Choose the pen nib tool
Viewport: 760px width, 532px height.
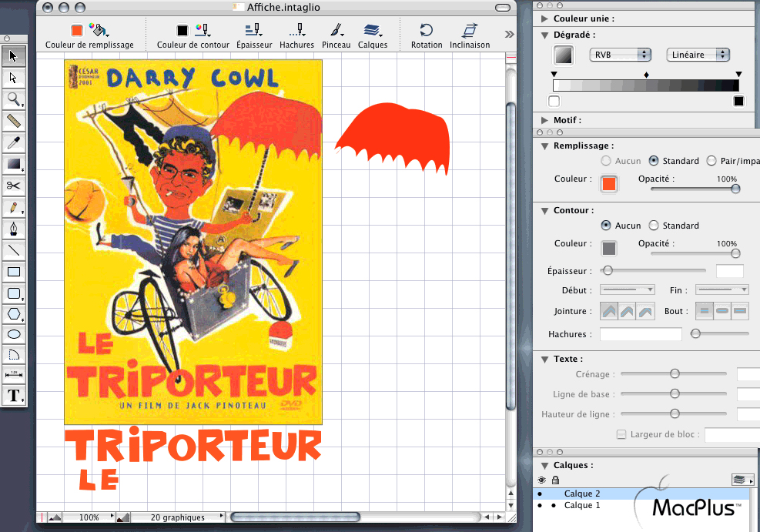click(x=14, y=229)
